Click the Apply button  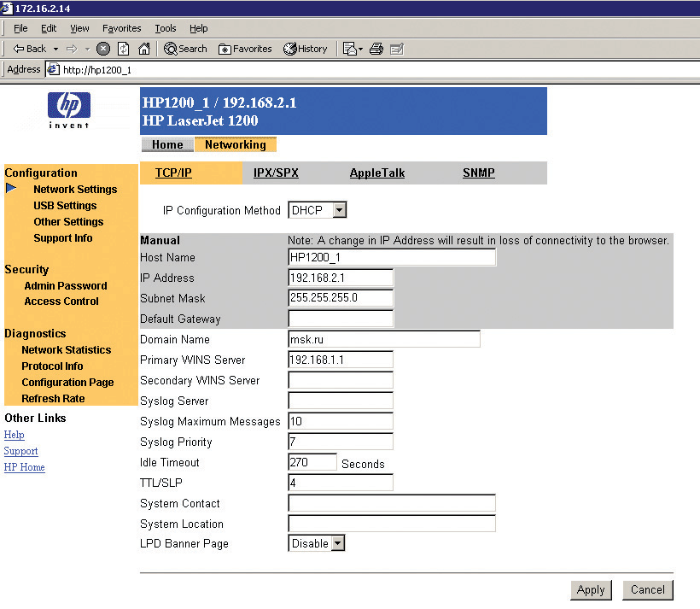pos(591,590)
